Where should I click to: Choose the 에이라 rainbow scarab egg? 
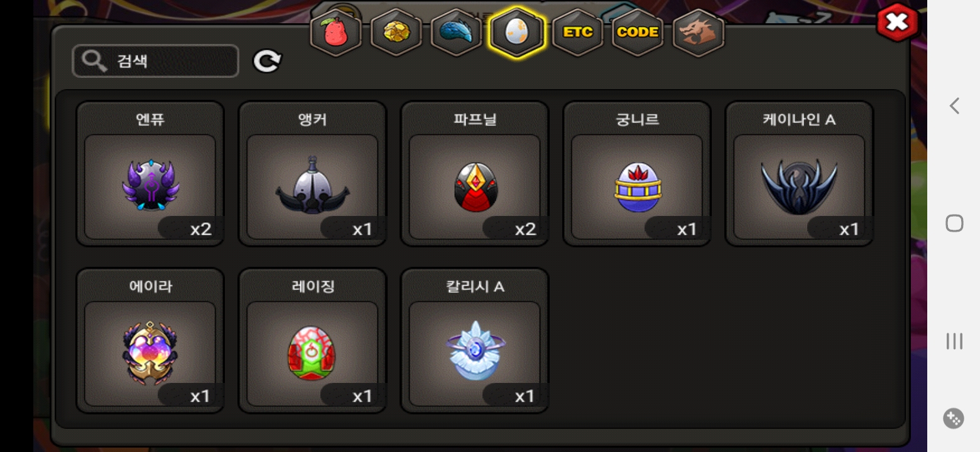[x=150, y=341]
